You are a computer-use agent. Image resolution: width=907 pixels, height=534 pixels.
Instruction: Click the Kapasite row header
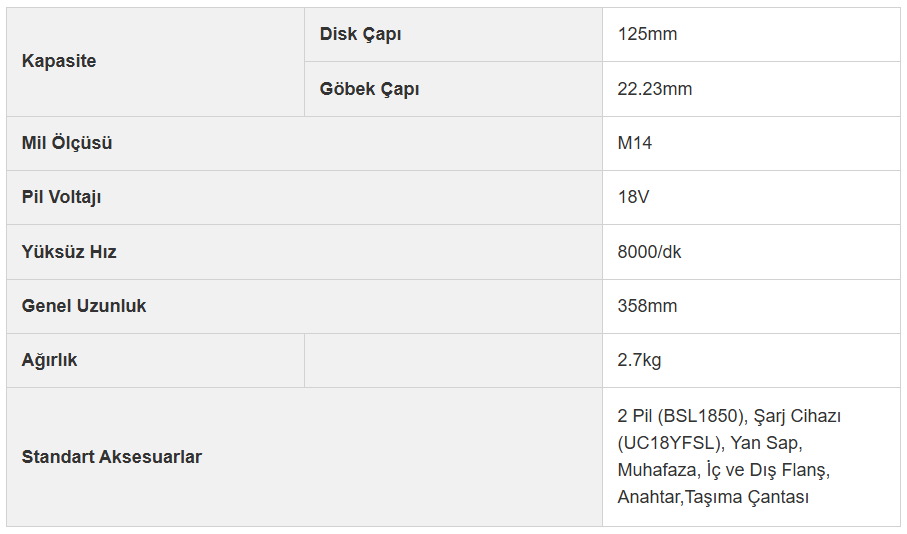tap(155, 62)
